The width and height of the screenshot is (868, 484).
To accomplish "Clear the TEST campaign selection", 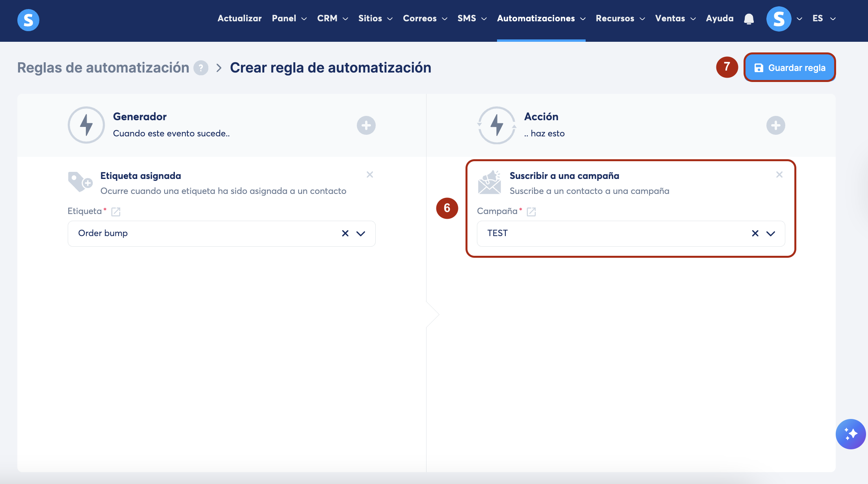I will (x=755, y=233).
